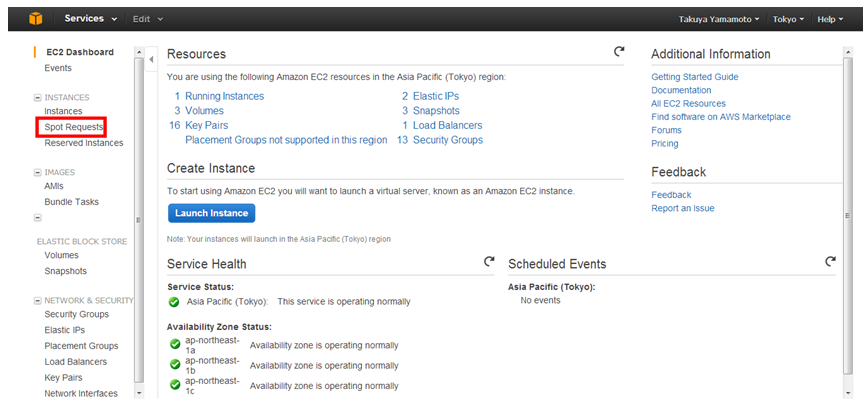The height and width of the screenshot is (410, 863).
Task: Refresh the Resources section
Action: coord(619,51)
